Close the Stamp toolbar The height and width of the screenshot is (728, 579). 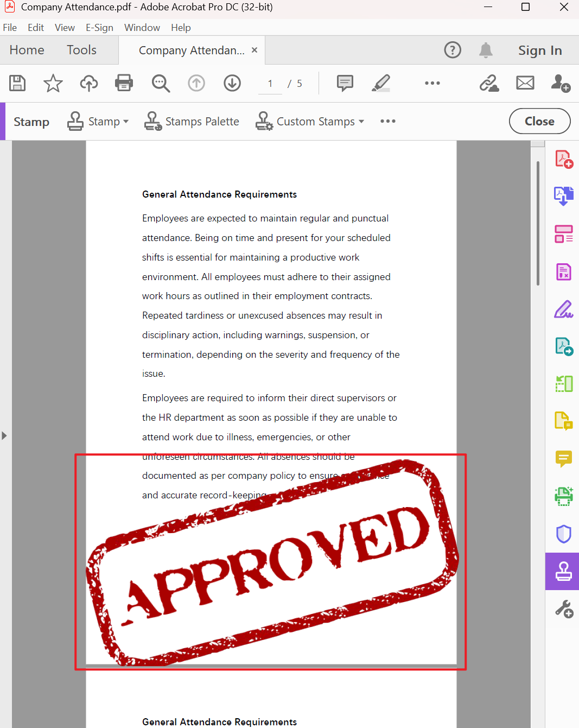539,121
